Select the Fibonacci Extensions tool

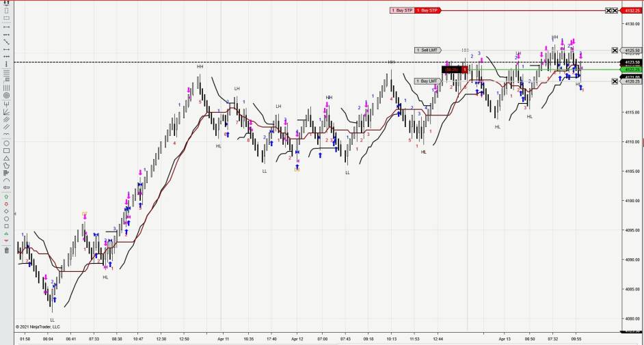(7, 80)
